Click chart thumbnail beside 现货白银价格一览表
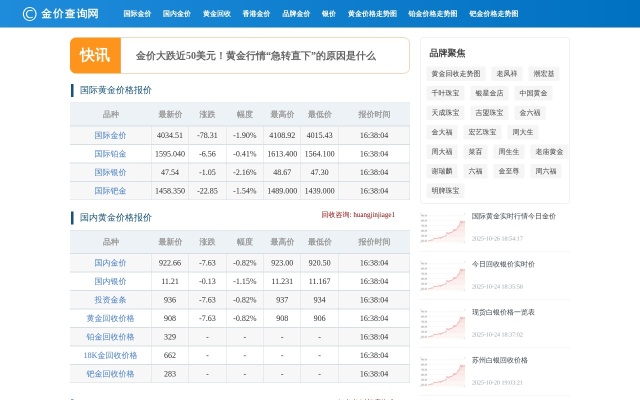This screenshot has width=640, height=400. point(442,323)
